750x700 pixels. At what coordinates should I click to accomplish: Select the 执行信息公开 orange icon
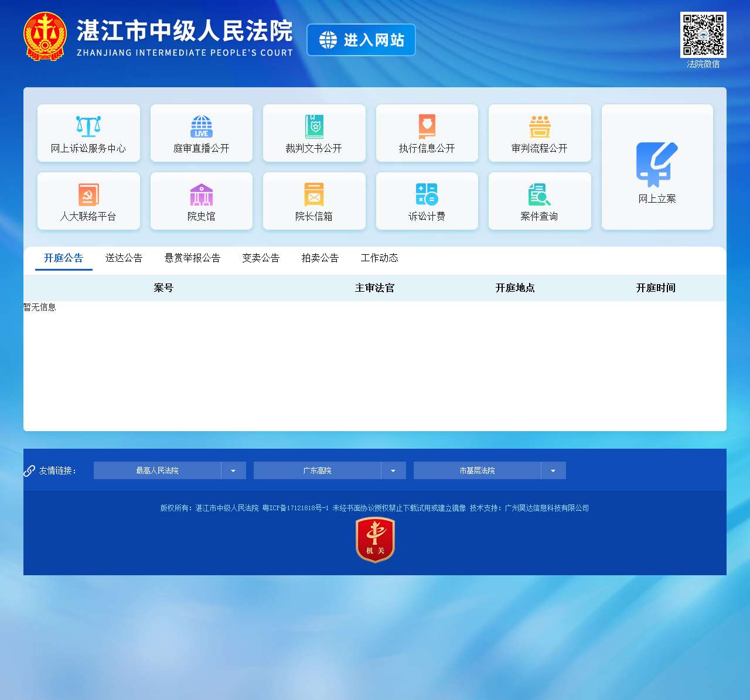click(x=427, y=127)
